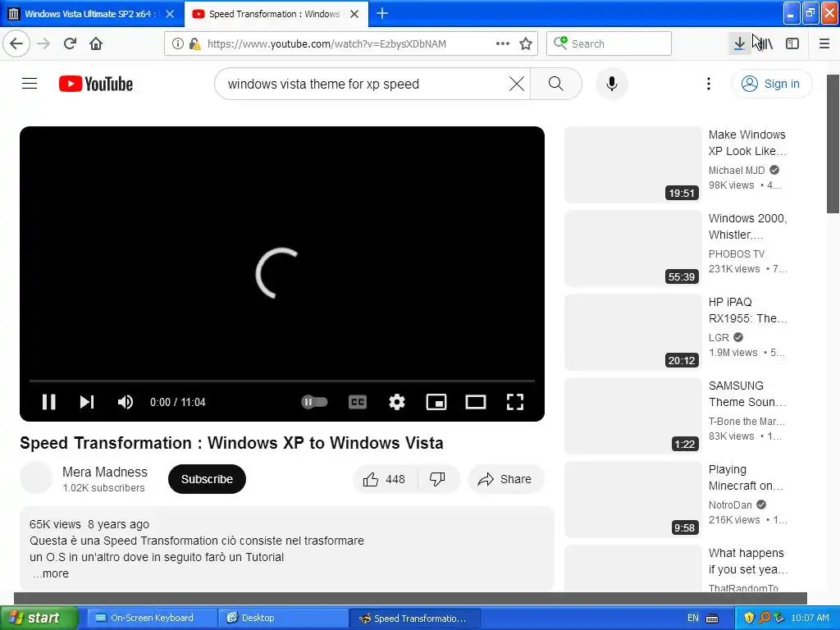Pause the video
Image resolution: width=840 pixels, height=630 pixels.
48,402
